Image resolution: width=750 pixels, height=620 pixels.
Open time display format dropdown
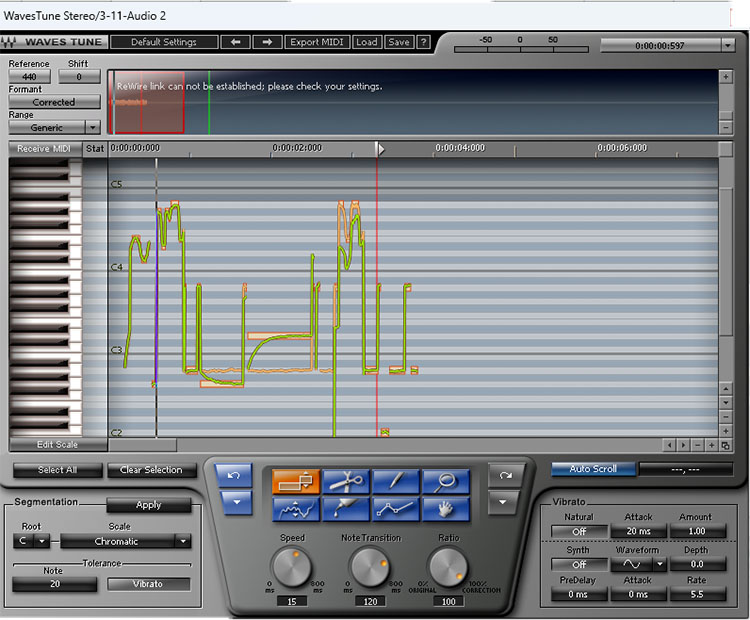click(x=728, y=45)
